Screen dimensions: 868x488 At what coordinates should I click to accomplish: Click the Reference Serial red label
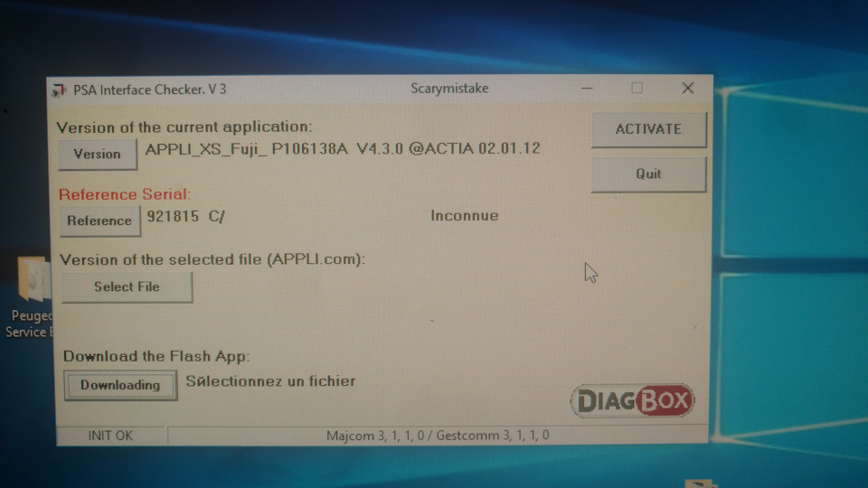coord(125,194)
